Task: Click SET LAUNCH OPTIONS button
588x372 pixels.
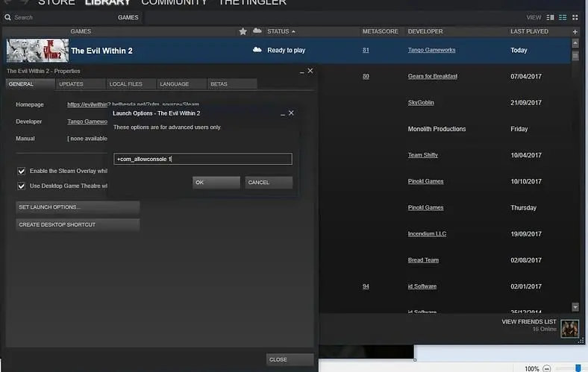Action: pos(78,207)
